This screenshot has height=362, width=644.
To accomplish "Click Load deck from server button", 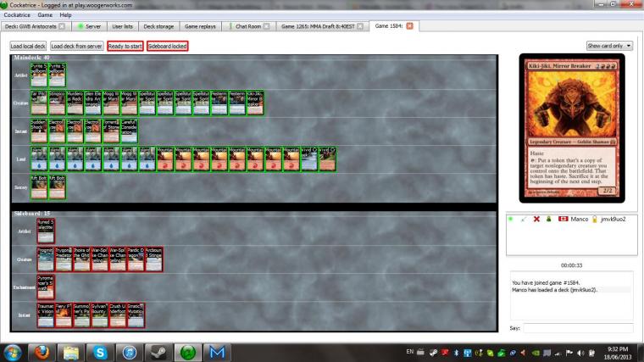I will (x=76, y=46).
